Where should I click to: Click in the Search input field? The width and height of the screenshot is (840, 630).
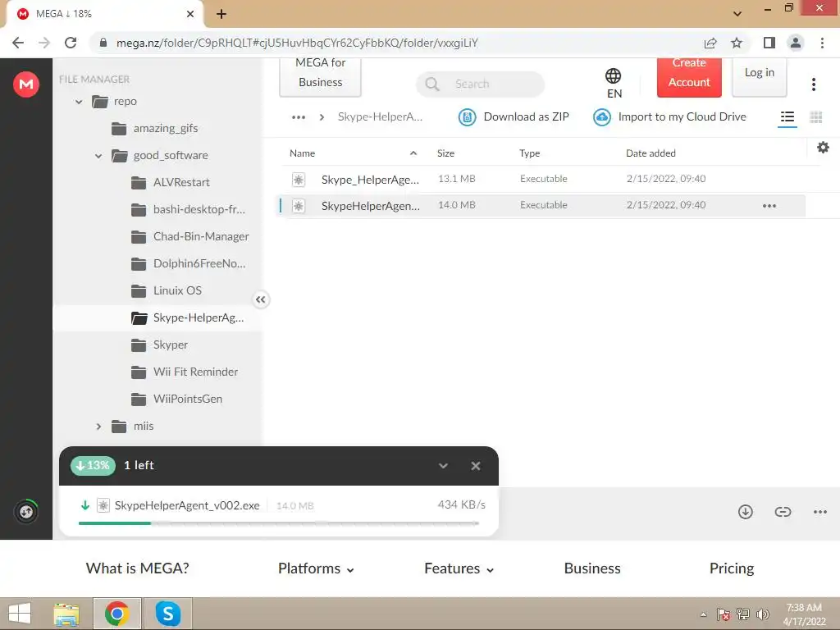[x=480, y=84]
